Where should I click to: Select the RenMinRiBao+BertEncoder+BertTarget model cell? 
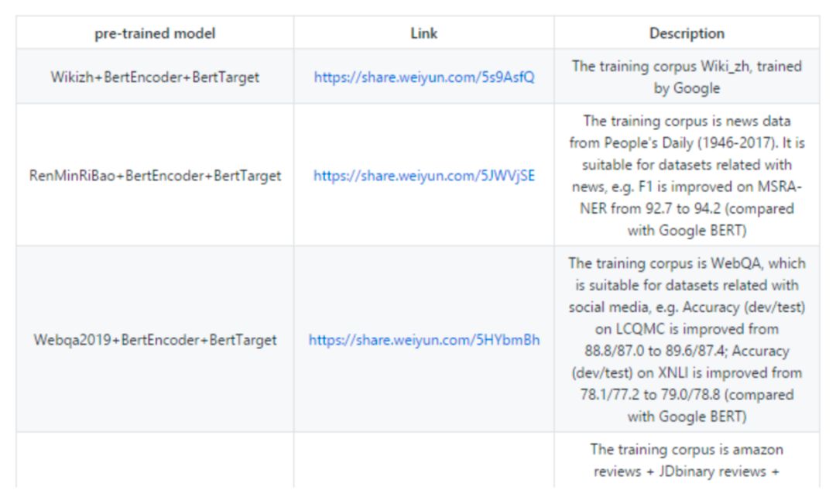click(x=155, y=176)
